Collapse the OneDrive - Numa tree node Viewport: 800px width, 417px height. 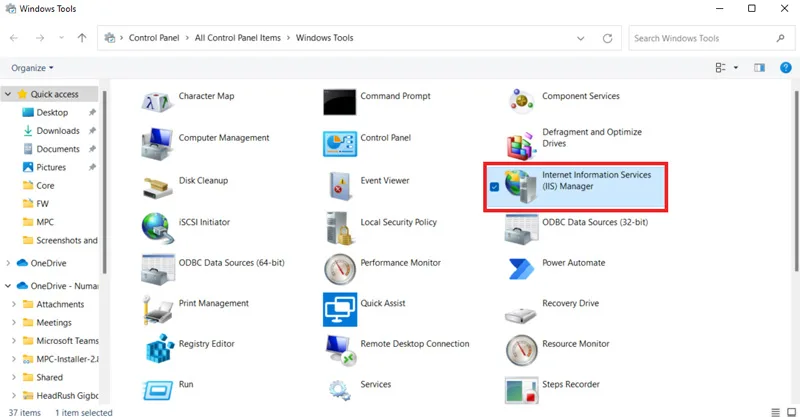[x=8, y=286]
